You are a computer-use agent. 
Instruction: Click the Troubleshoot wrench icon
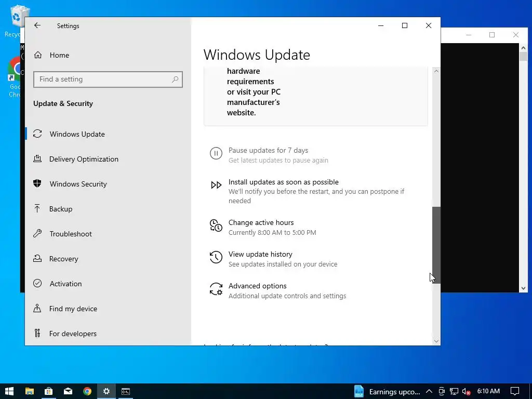point(37,233)
